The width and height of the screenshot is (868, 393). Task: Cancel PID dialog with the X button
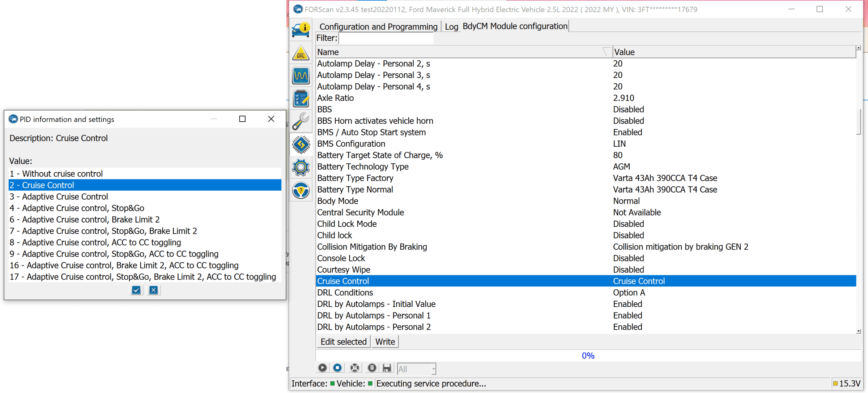point(153,290)
